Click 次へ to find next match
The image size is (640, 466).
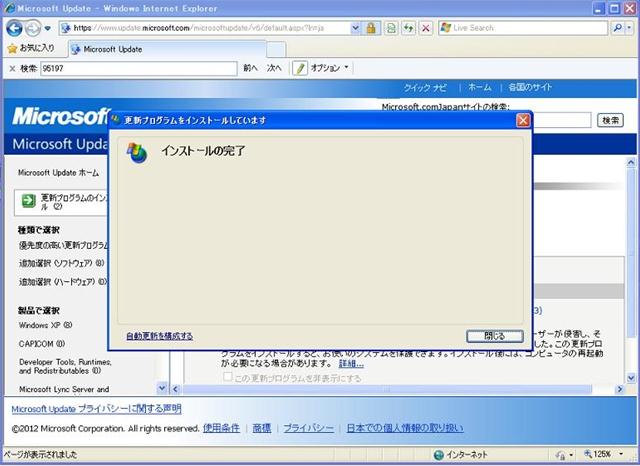(x=274, y=68)
